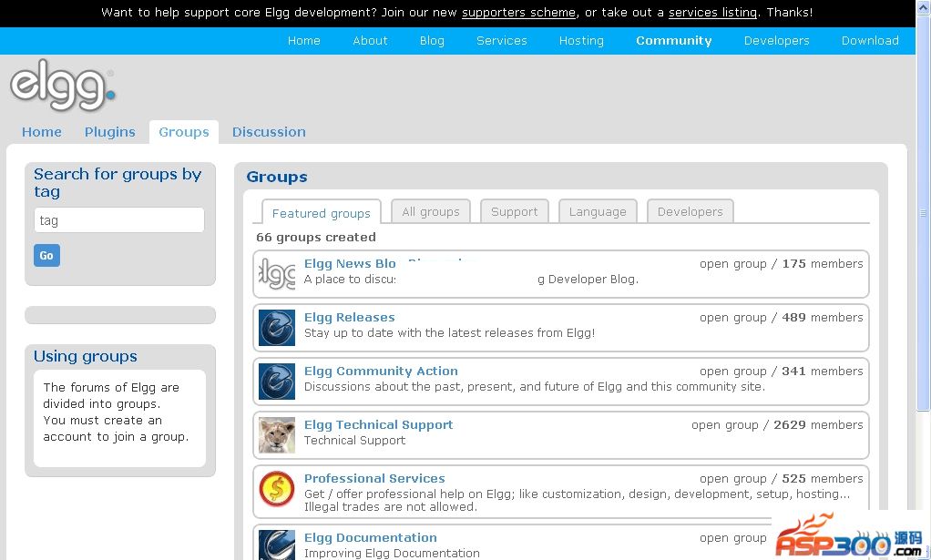Click '341 members' count text

823,371
